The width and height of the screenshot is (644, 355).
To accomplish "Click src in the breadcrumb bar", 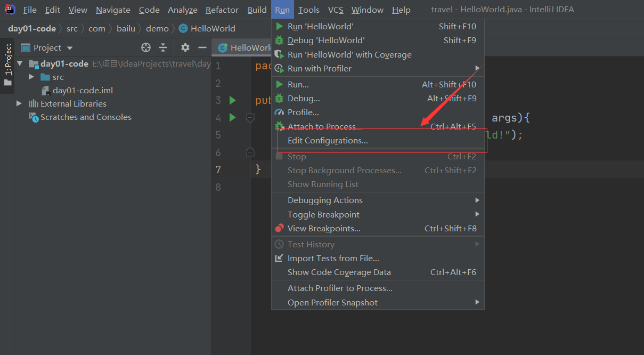I will [x=72, y=28].
